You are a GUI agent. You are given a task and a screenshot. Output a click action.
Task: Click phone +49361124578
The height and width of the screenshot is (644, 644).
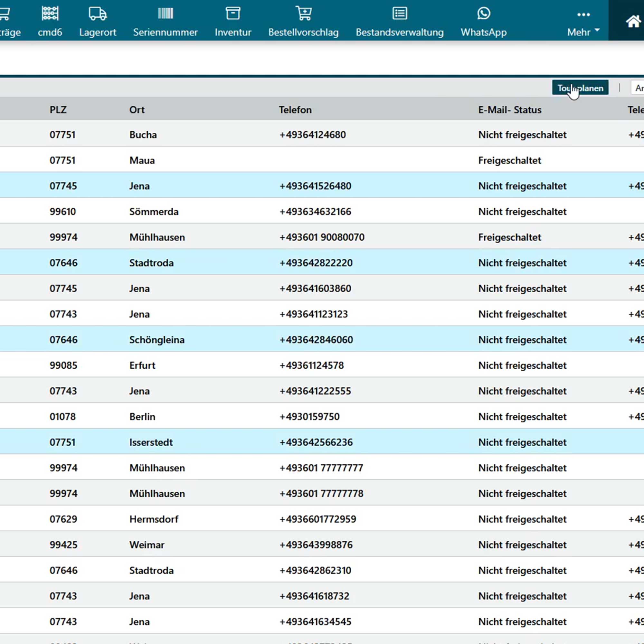point(312,365)
